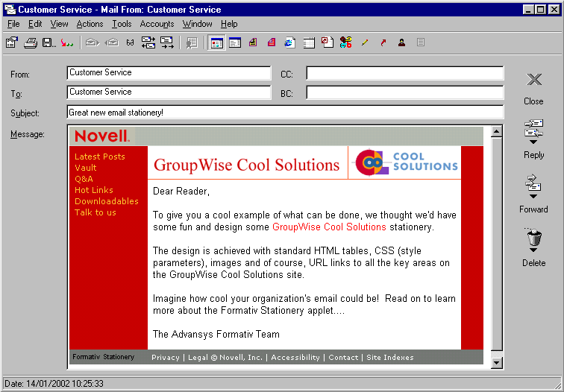Open the Window menu

pos(197,24)
